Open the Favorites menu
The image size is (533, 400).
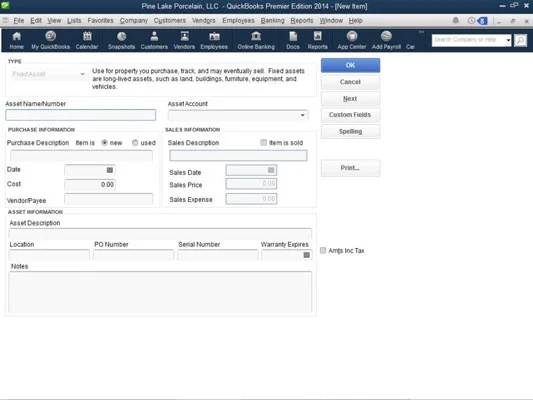[x=100, y=21]
